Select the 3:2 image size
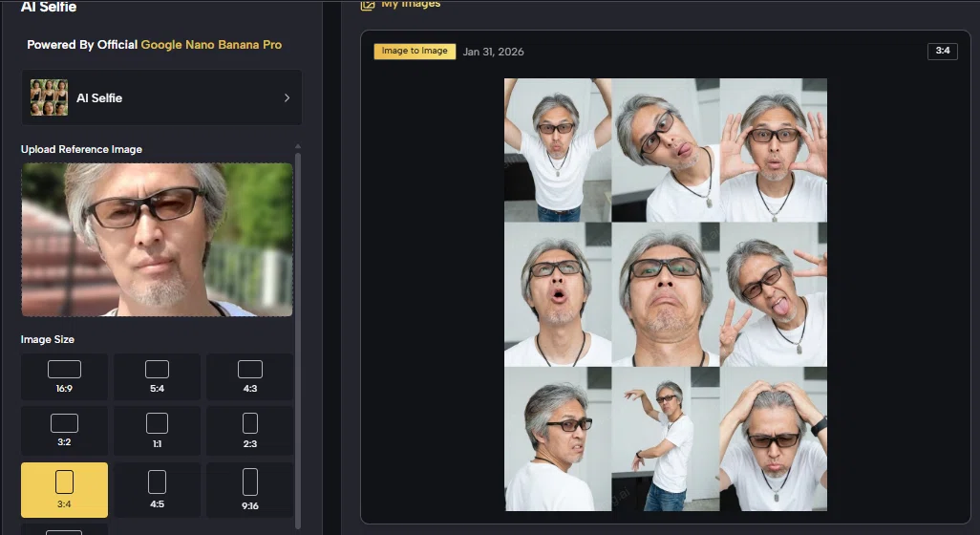The height and width of the screenshot is (535, 980). click(x=64, y=431)
